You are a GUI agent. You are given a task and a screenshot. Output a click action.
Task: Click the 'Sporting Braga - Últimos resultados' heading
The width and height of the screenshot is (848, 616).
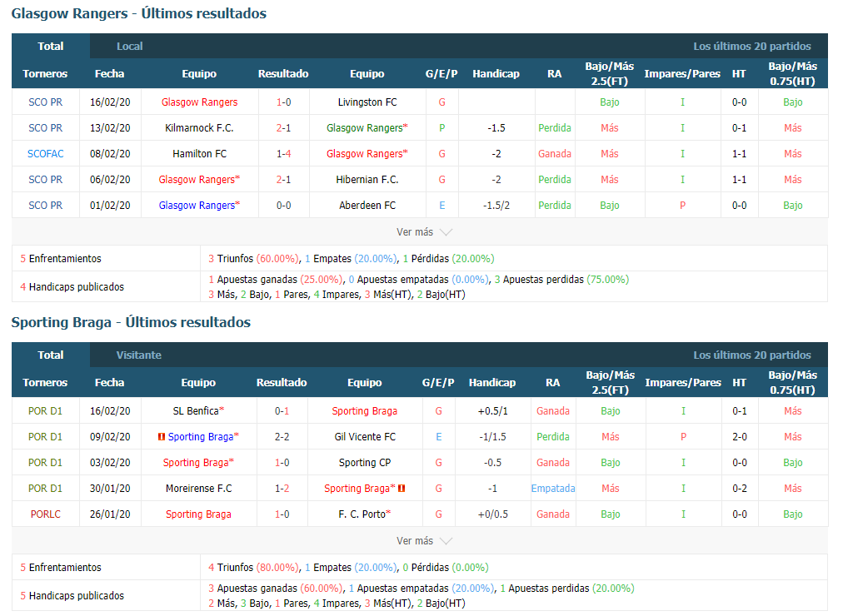pyautogui.click(x=131, y=323)
